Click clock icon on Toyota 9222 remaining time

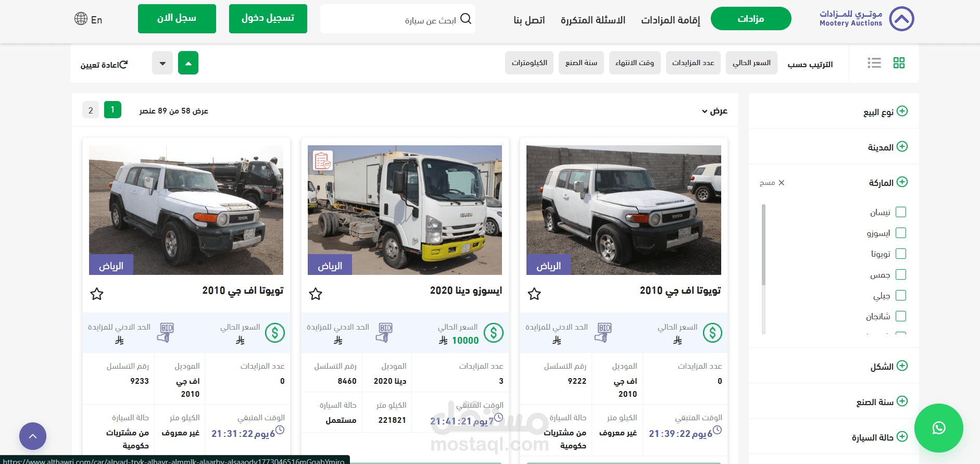click(x=717, y=430)
